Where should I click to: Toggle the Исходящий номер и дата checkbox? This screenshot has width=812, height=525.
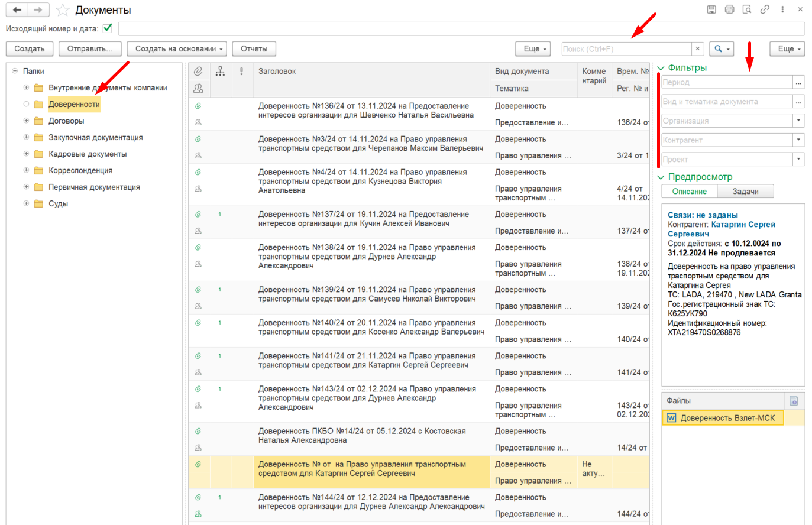108,28
